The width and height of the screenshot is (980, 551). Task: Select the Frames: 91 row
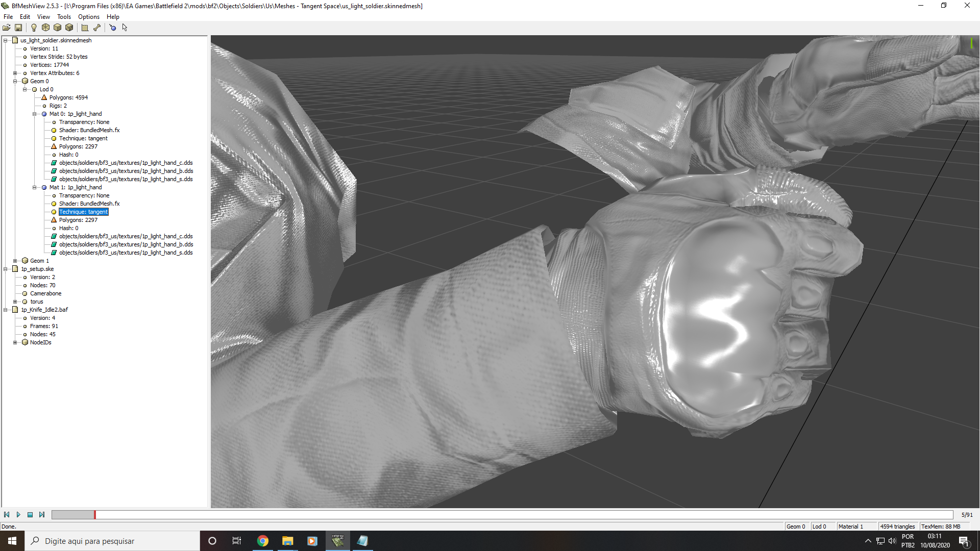click(x=44, y=326)
